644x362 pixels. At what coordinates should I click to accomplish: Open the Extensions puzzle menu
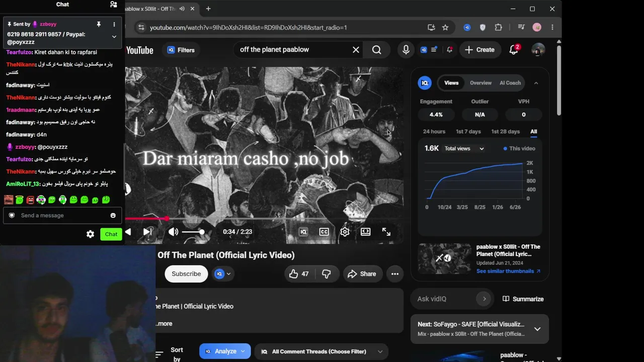coord(499,28)
